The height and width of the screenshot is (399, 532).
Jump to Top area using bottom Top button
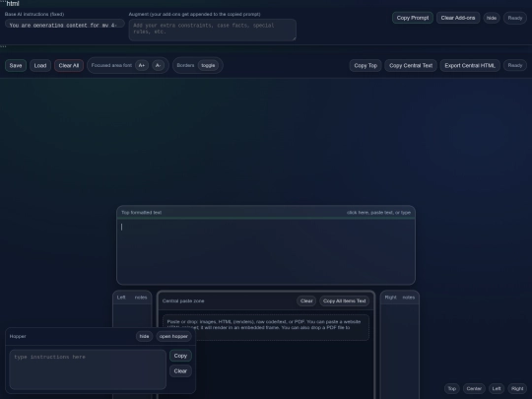click(x=451, y=388)
